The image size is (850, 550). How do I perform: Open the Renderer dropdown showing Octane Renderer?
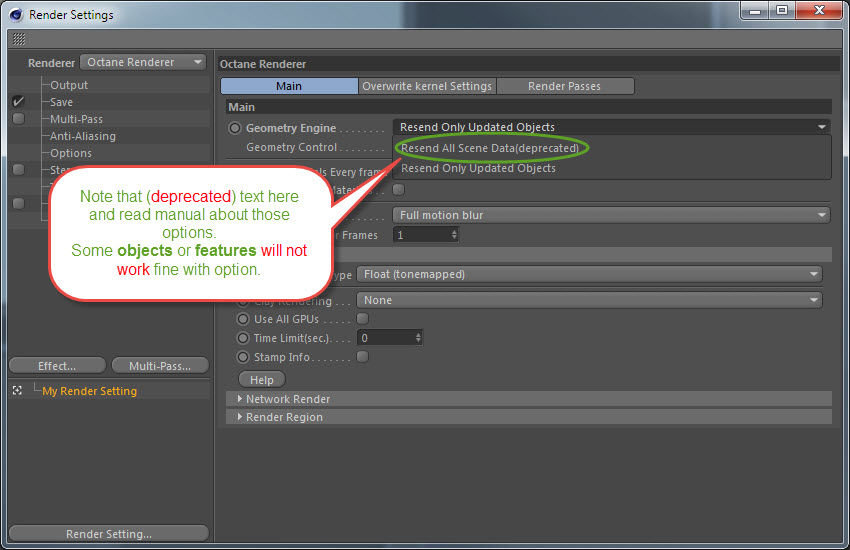[143, 62]
